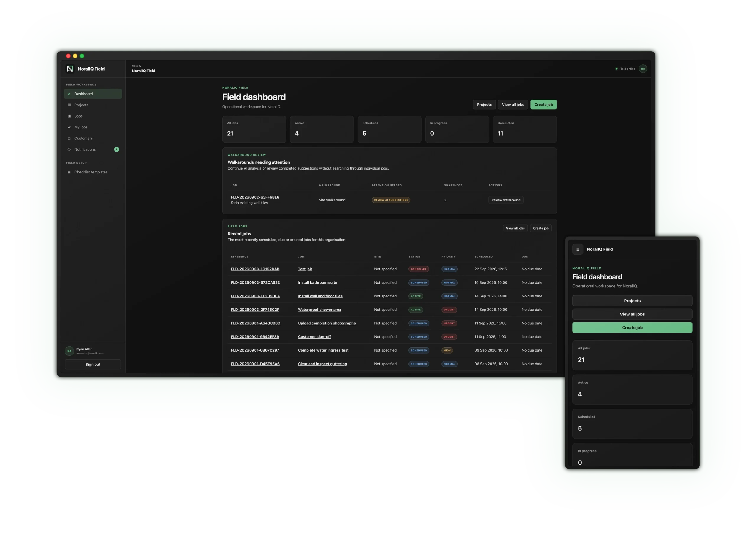Click the Checklist templates icon
Screen dimensions: 756x545
[x=69, y=172]
